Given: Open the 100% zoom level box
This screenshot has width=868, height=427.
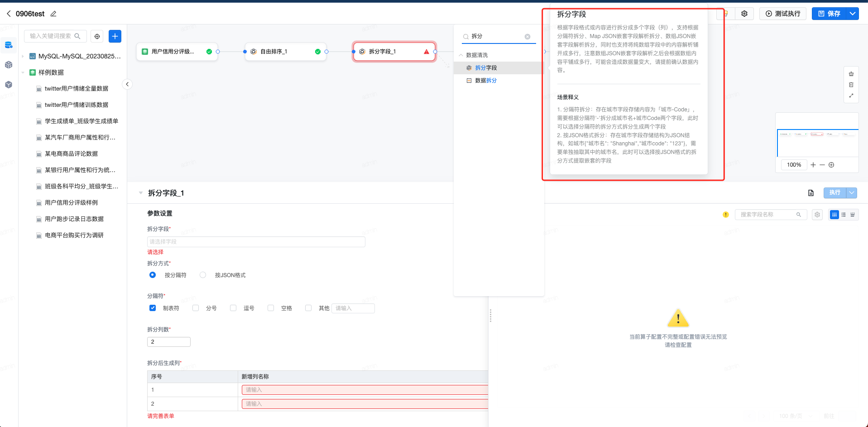Looking at the screenshot, I should point(794,165).
